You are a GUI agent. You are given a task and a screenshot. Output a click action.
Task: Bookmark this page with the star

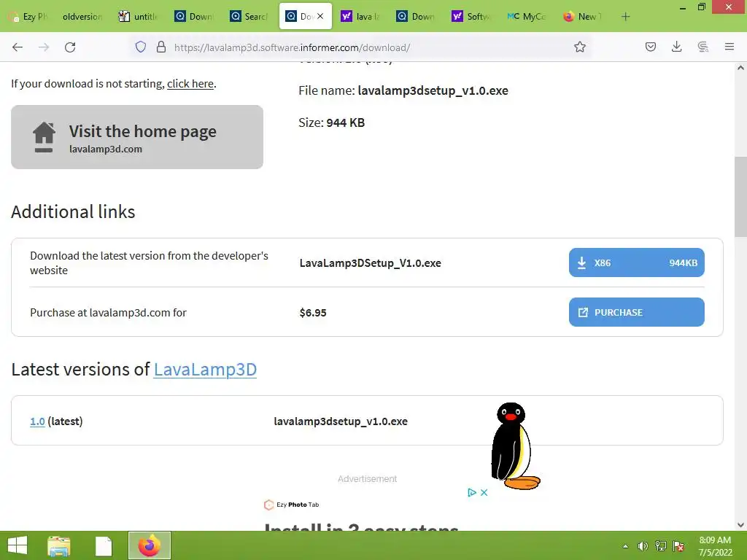(x=579, y=47)
